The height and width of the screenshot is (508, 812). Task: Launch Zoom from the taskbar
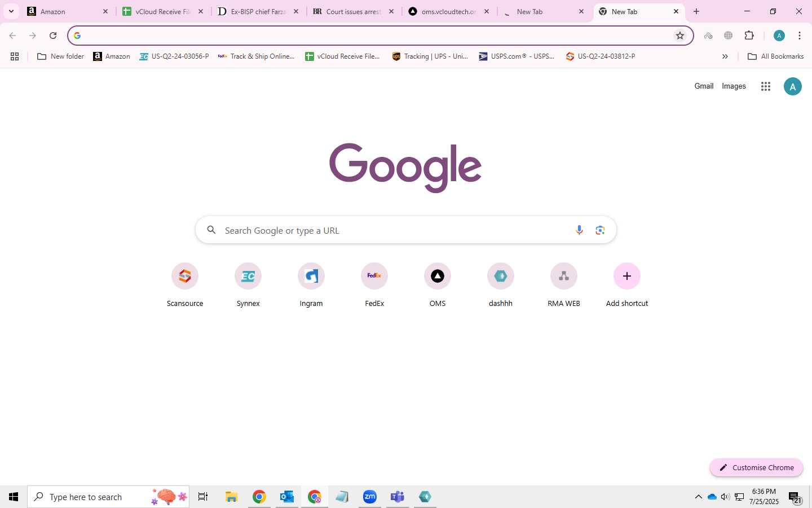click(x=370, y=497)
